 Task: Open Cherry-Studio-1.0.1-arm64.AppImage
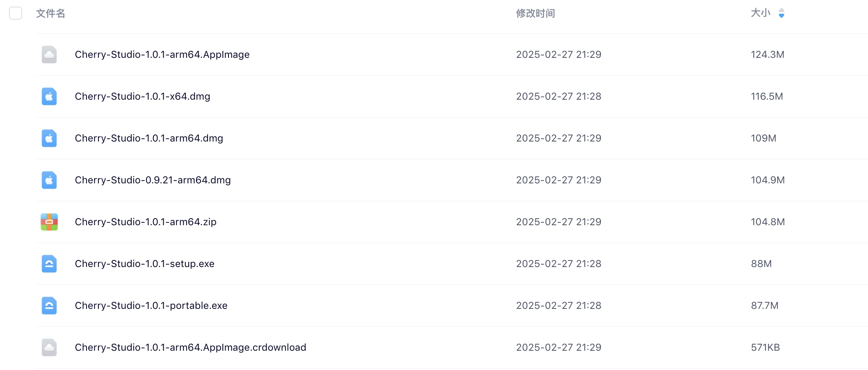(162, 54)
